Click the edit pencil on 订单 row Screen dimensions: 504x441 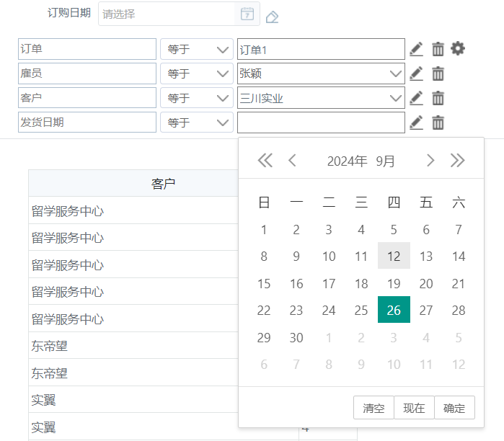click(x=416, y=49)
